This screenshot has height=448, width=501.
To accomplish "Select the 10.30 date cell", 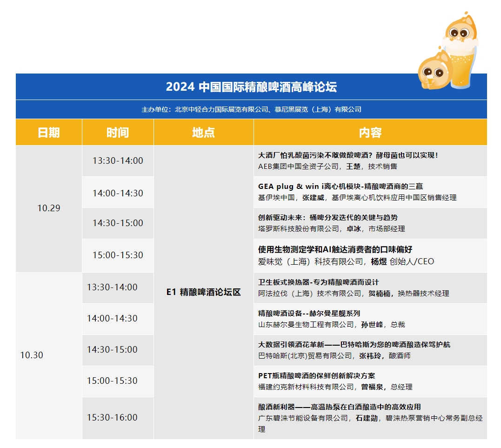I will click(x=32, y=355).
